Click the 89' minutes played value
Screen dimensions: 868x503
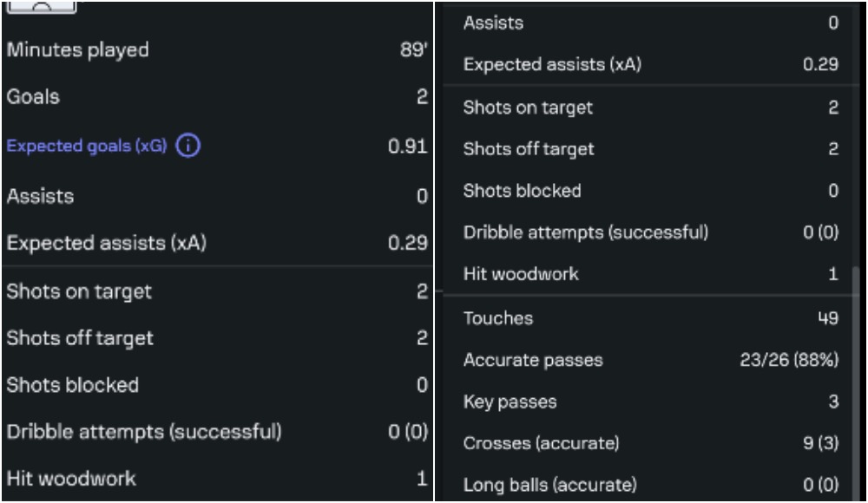[x=412, y=50]
